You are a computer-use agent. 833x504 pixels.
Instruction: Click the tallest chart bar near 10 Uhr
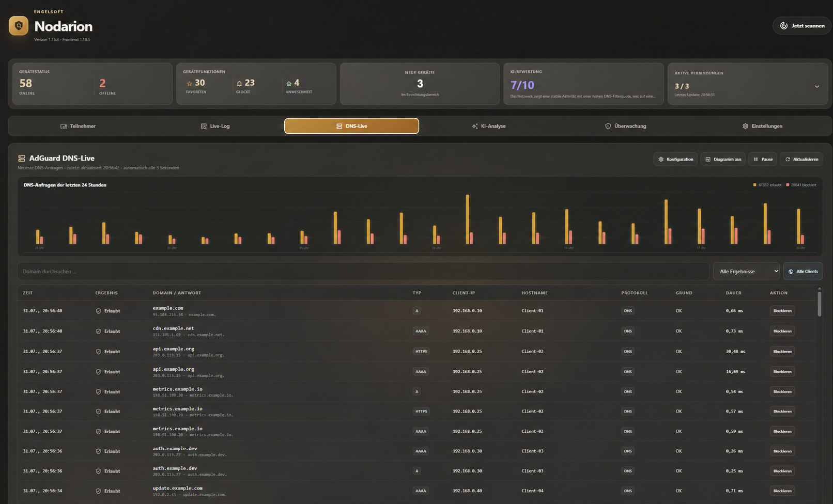pyautogui.click(x=468, y=219)
